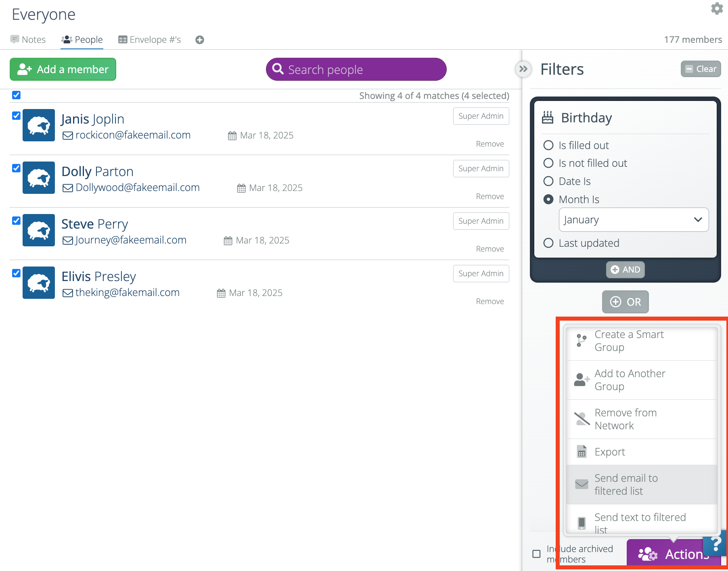Uncheck Steve Perry's checkbox
This screenshot has width=728, height=571.
tap(16, 220)
